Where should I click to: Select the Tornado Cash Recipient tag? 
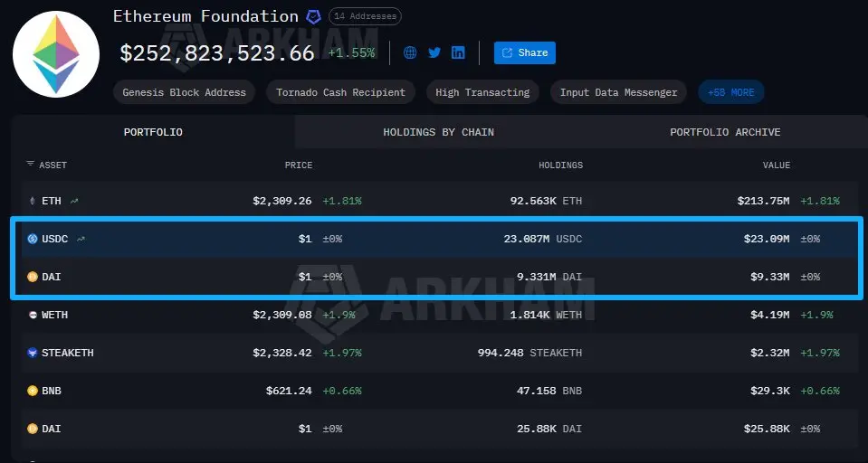(341, 92)
